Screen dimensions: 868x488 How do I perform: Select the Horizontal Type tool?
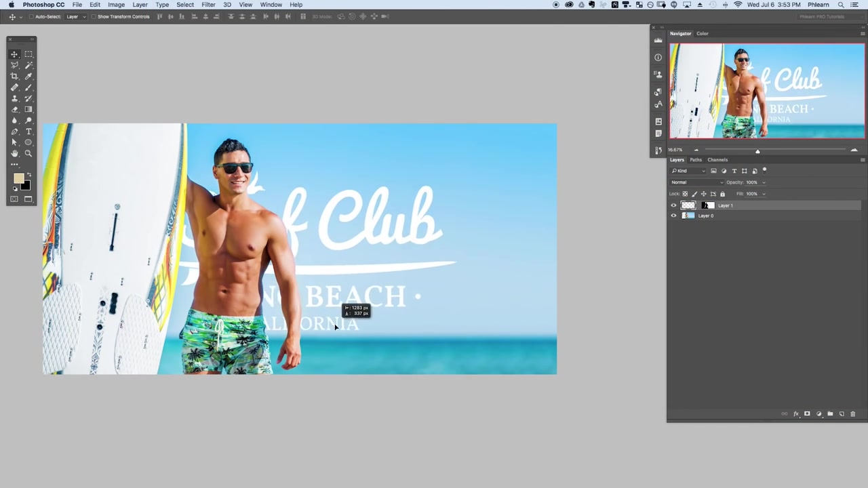28,131
